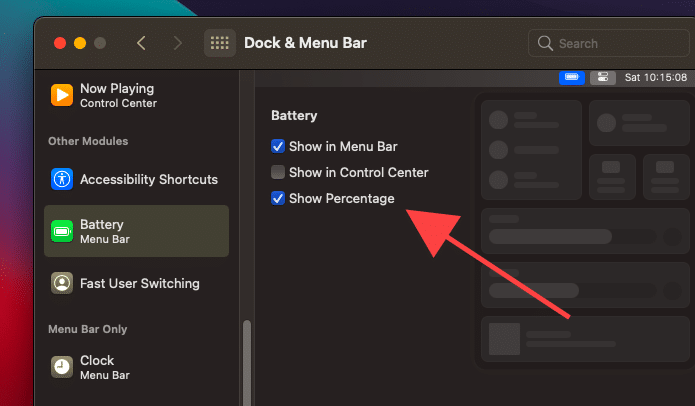
Task: Click the magnifying glass search icon
Action: point(545,43)
